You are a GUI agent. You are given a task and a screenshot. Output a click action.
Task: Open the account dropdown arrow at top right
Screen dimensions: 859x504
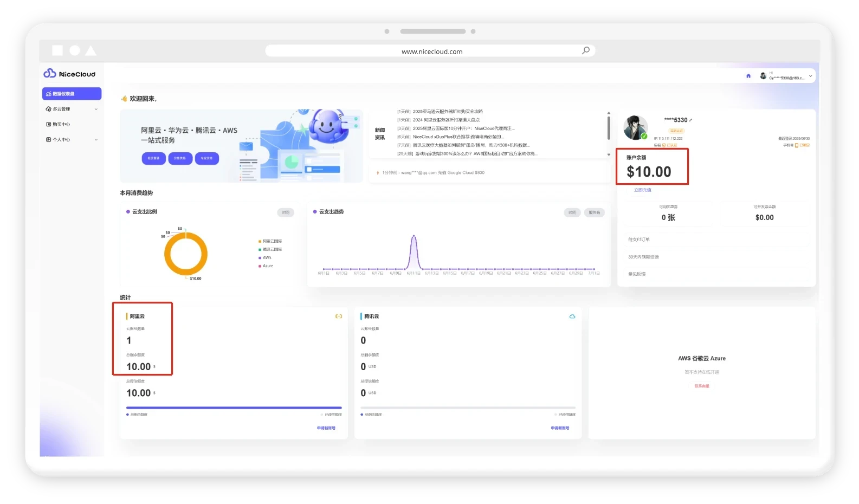tap(810, 76)
